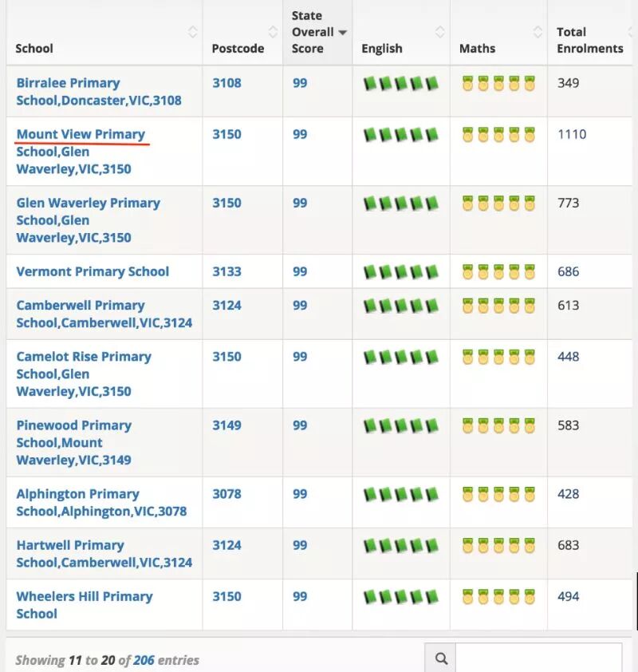
Task: Click Maths medal rating for Camberwell Primary
Action: (498, 306)
